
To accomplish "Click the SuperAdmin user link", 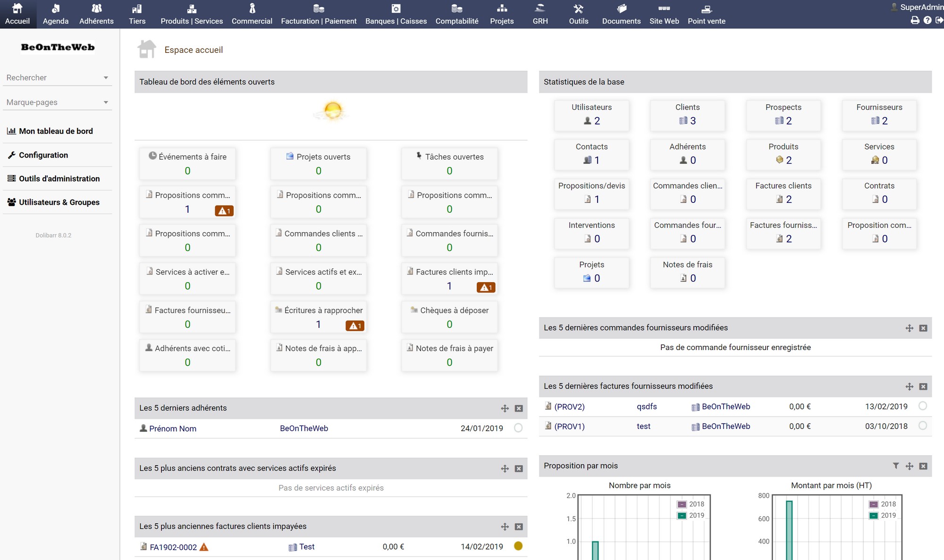I will [918, 7].
